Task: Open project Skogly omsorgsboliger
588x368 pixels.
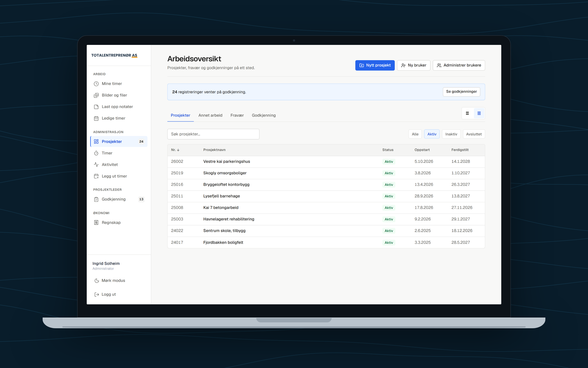Action: 326,173
